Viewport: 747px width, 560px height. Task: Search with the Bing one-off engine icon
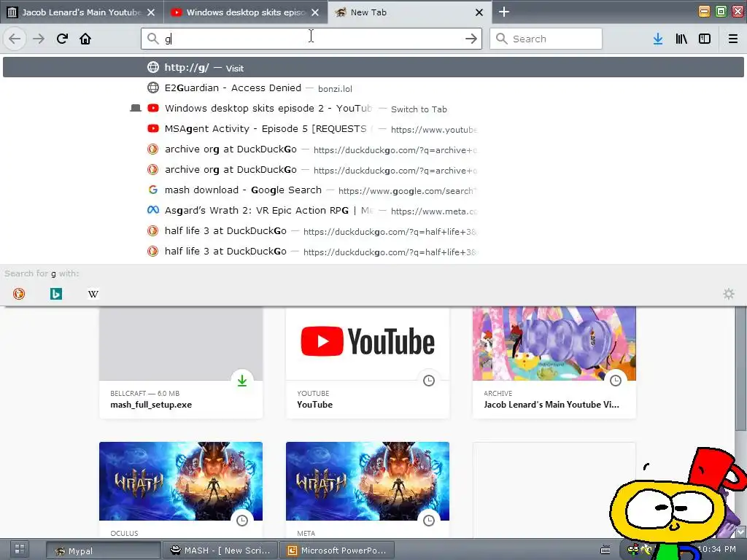(56, 294)
